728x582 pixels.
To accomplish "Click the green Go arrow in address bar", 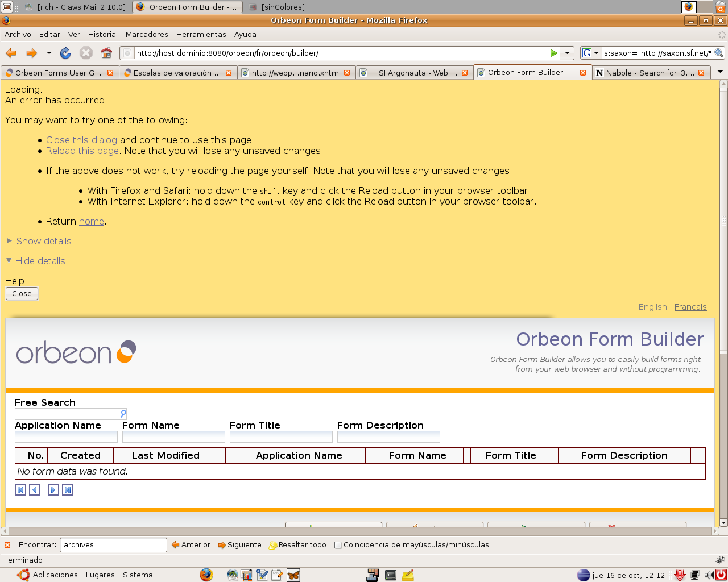I will (553, 53).
